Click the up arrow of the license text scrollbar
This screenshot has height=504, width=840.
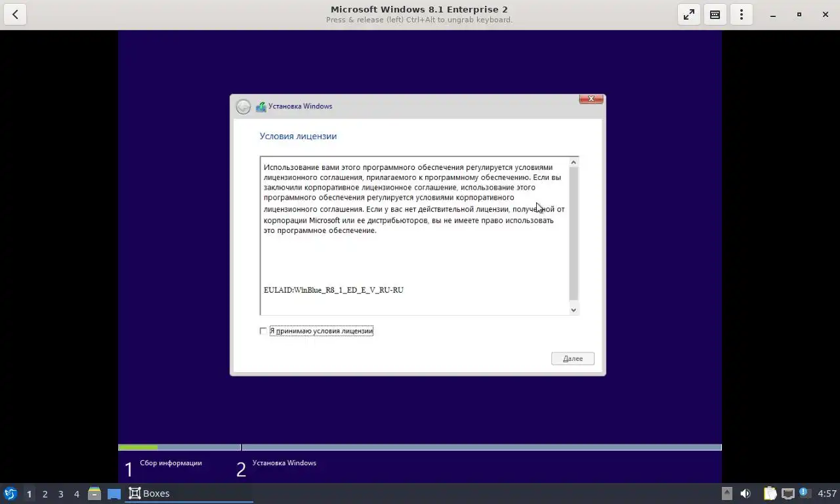click(x=574, y=162)
